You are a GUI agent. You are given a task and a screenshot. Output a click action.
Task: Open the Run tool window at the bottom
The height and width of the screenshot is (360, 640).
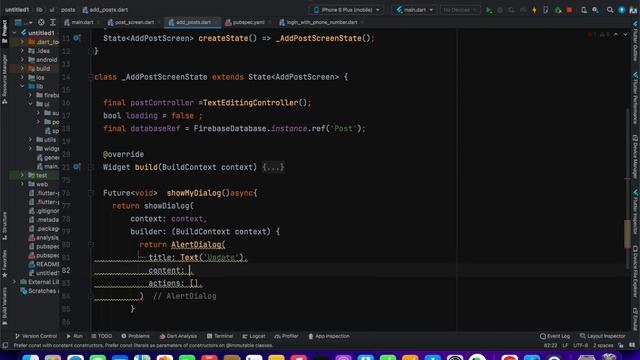74,336
